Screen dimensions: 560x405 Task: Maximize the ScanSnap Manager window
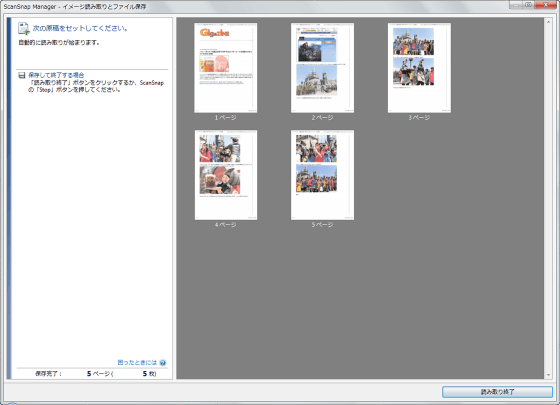coord(528,5)
